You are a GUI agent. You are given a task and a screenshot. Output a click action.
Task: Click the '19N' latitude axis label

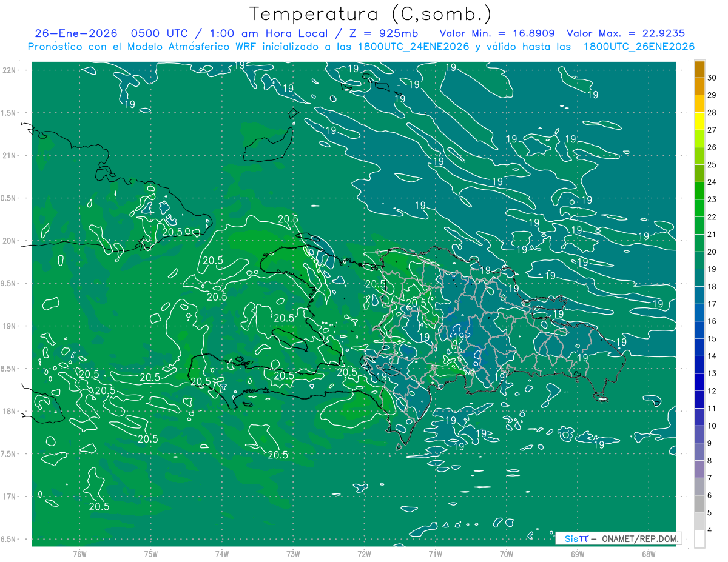click(x=10, y=326)
